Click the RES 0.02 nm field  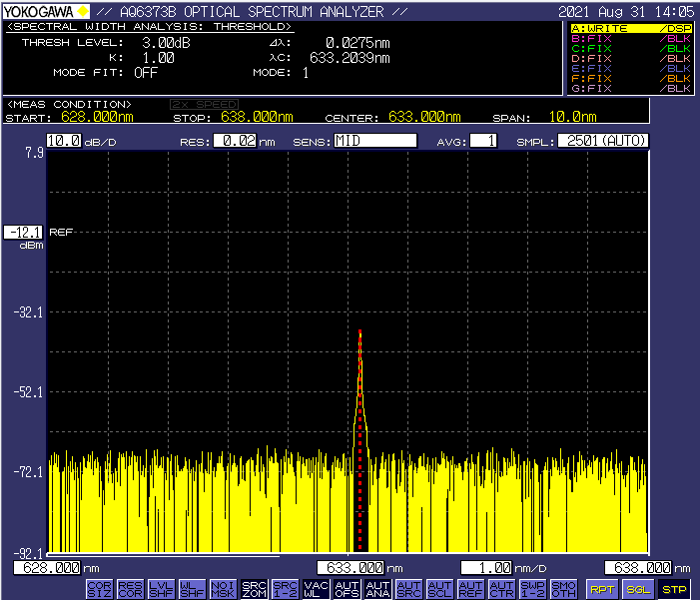coord(235,141)
